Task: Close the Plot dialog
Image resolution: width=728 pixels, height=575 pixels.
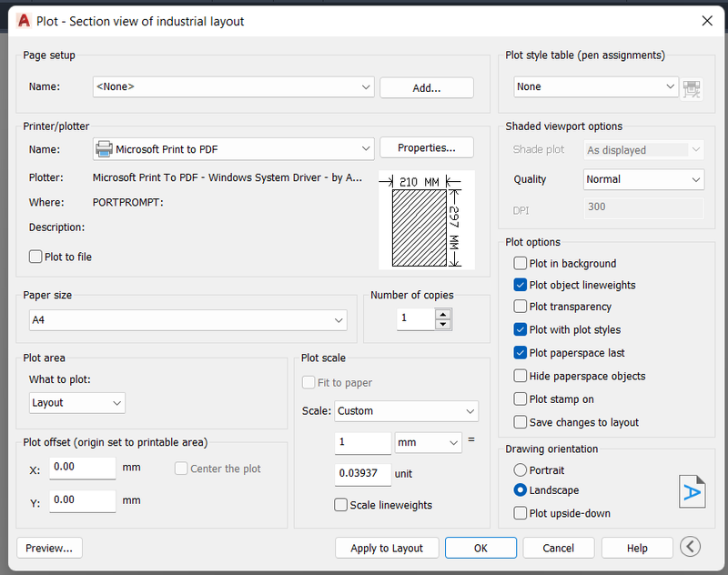Action: (x=707, y=21)
